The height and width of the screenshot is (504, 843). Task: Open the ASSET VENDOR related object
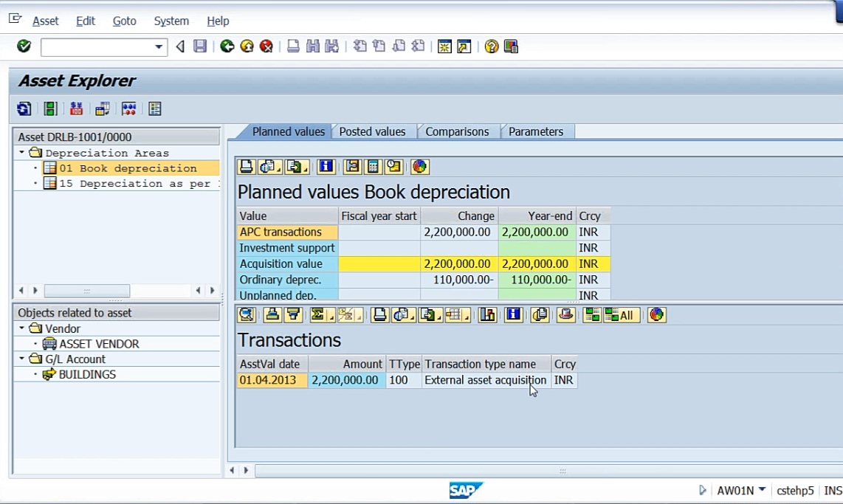pyautogui.click(x=99, y=344)
